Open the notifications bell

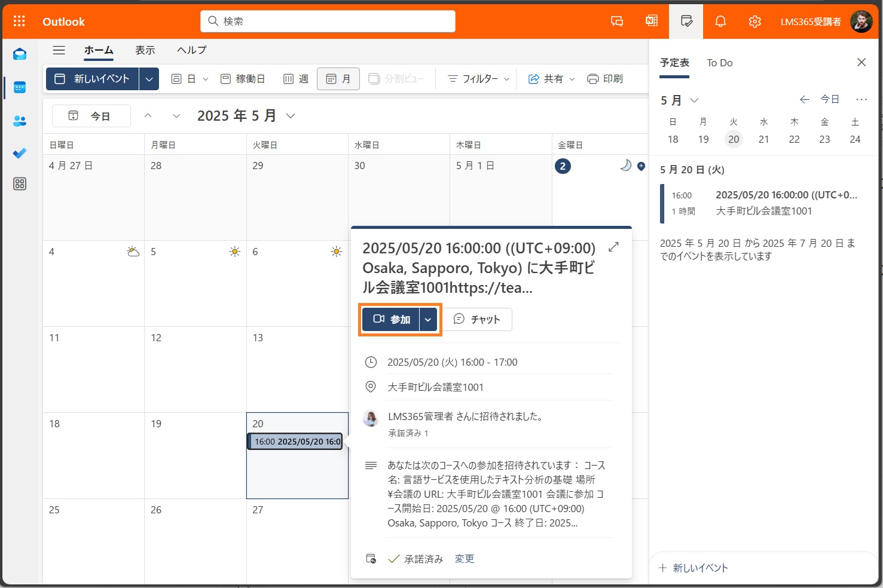click(x=720, y=22)
